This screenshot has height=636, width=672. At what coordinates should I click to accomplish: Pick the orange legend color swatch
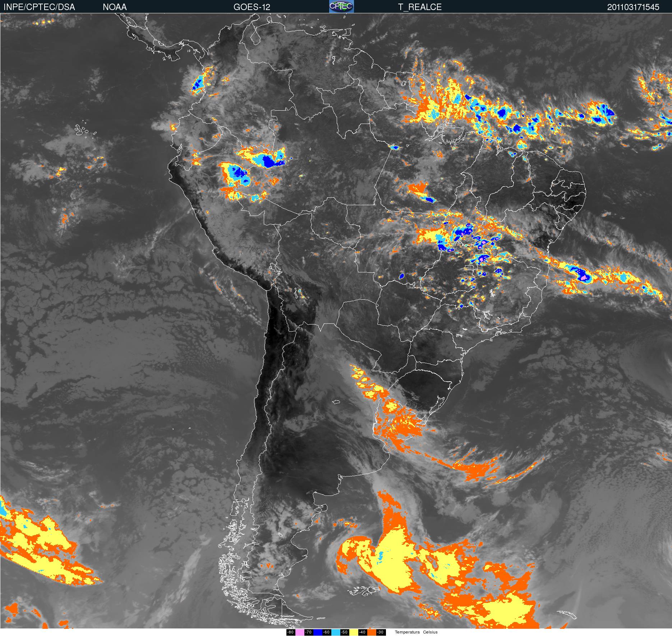pyautogui.click(x=372, y=632)
